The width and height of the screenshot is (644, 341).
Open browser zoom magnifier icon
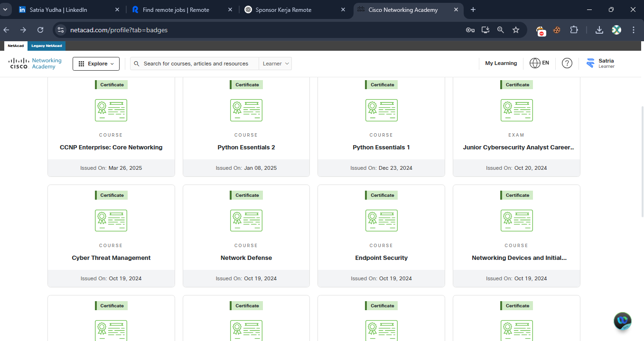501,30
